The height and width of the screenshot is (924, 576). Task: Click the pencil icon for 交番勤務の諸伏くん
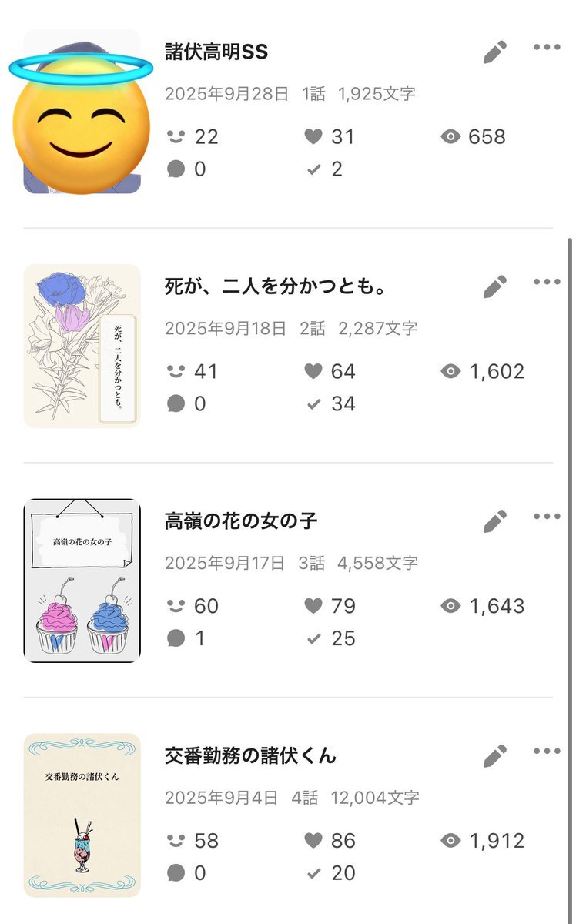click(495, 756)
